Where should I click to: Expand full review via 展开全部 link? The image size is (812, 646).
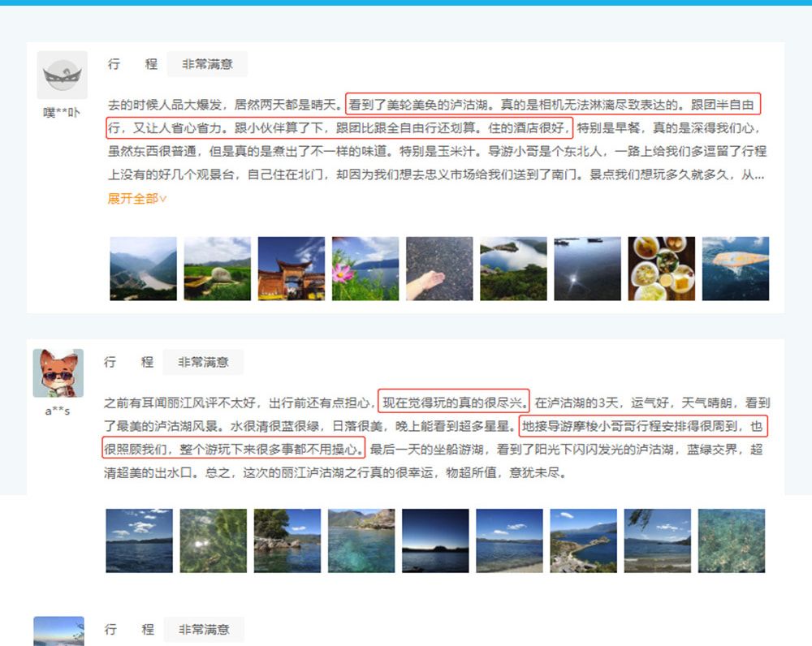(137, 199)
